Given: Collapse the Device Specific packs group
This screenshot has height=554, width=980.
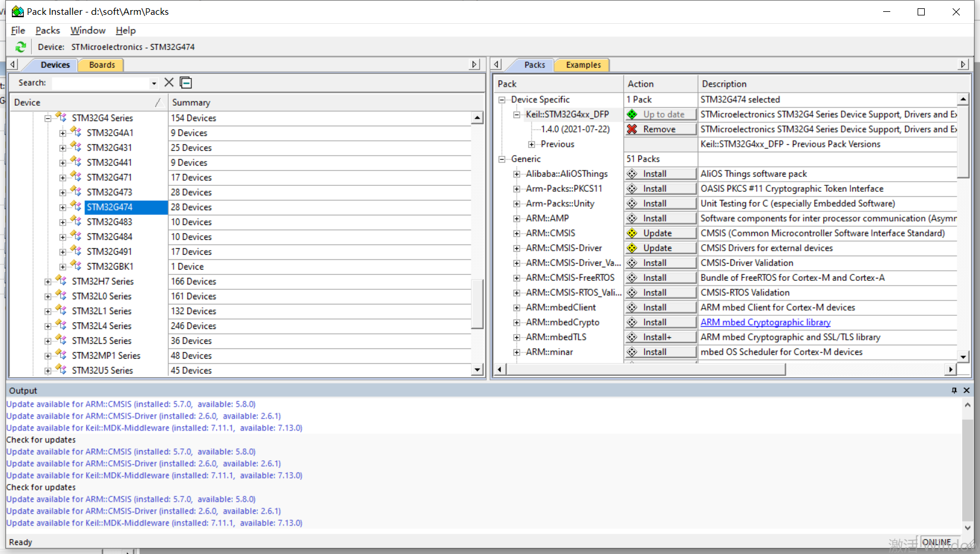Looking at the screenshot, I should tap(502, 100).
